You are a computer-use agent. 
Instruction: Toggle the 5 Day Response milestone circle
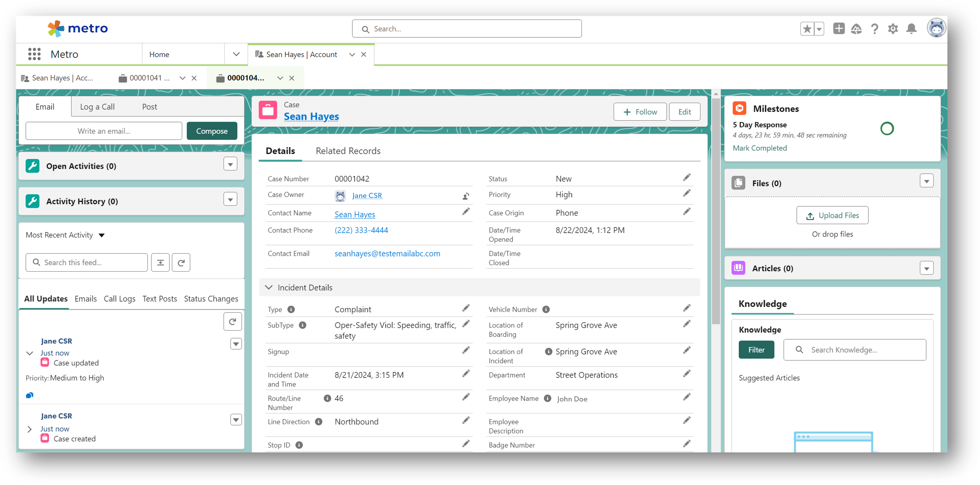[887, 129]
